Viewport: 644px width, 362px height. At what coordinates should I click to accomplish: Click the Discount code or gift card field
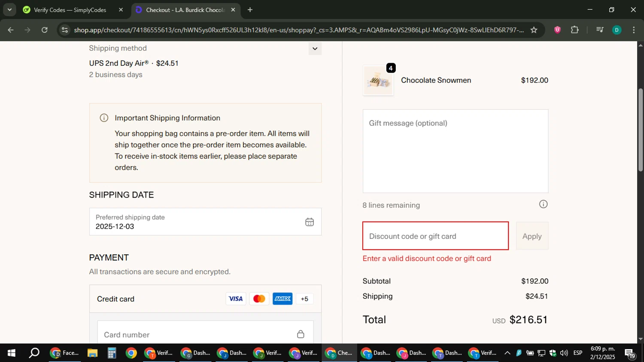[435, 236]
